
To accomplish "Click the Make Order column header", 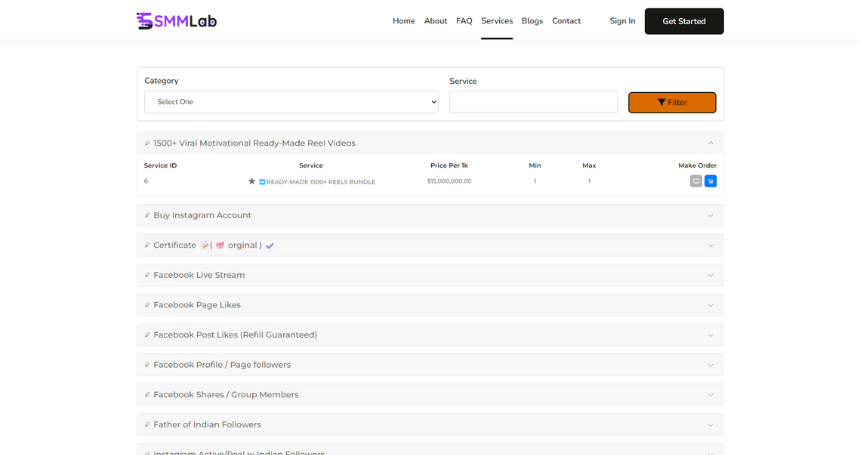I will [x=697, y=166].
